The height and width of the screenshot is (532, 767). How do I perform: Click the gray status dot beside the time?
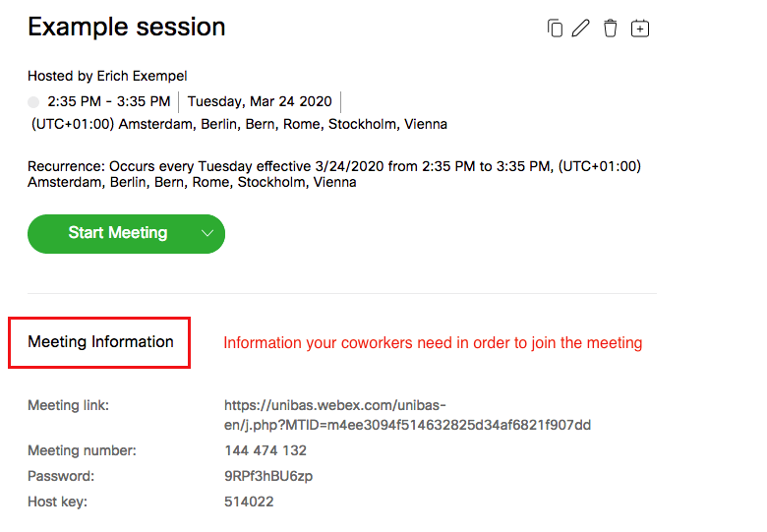click(33, 102)
